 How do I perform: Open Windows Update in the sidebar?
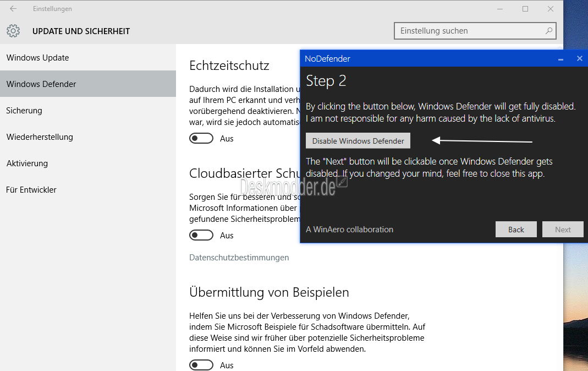[88, 58]
